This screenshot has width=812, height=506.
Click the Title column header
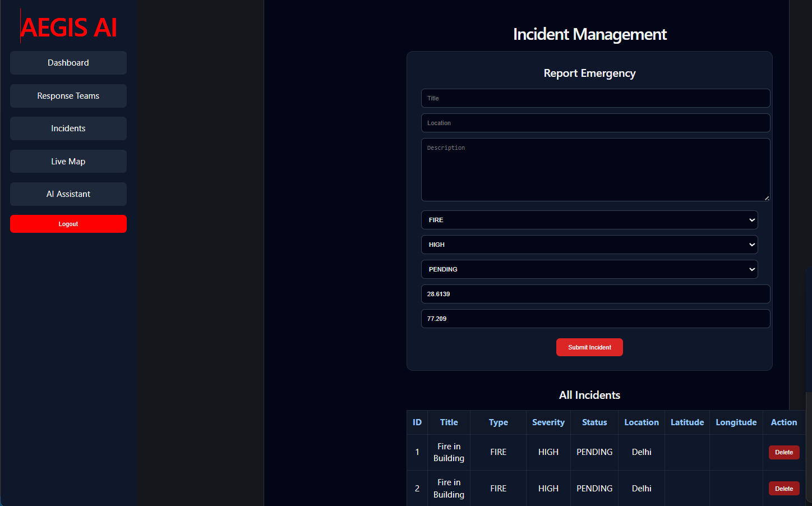pyautogui.click(x=449, y=422)
